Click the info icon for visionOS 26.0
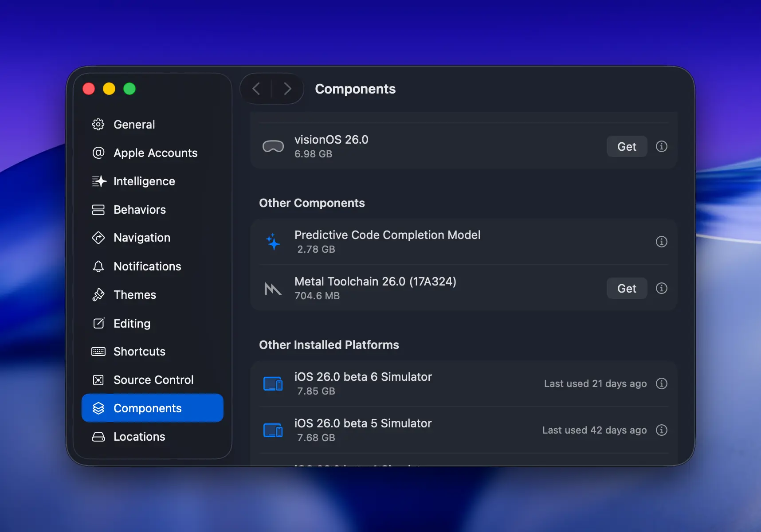The width and height of the screenshot is (761, 532). 661,146
